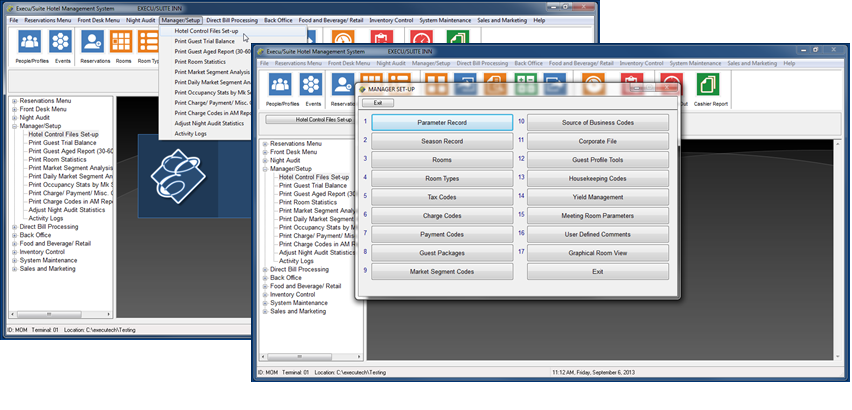This screenshot has width=852, height=410.
Task: Open Cashier Report icon in front window
Action: coord(708,84)
